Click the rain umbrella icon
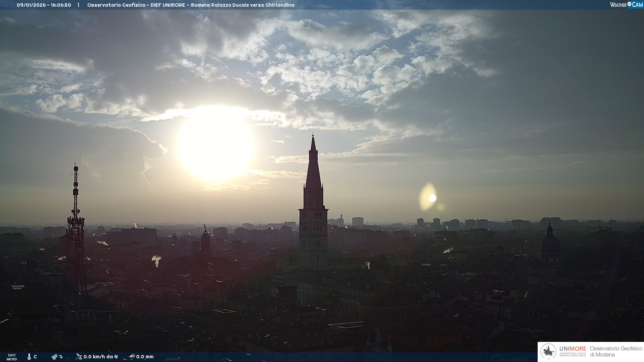Viewport: 644px width, 362px height. point(132,356)
